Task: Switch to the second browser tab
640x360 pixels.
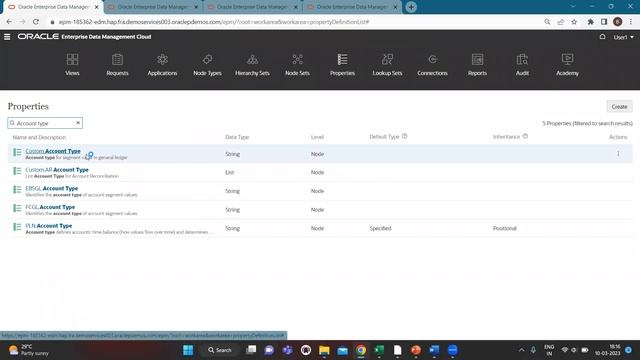Action: pos(153,7)
